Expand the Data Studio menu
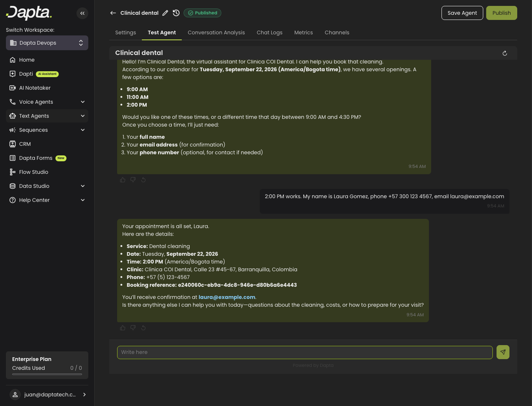This screenshot has height=406, width=532. 47,186
